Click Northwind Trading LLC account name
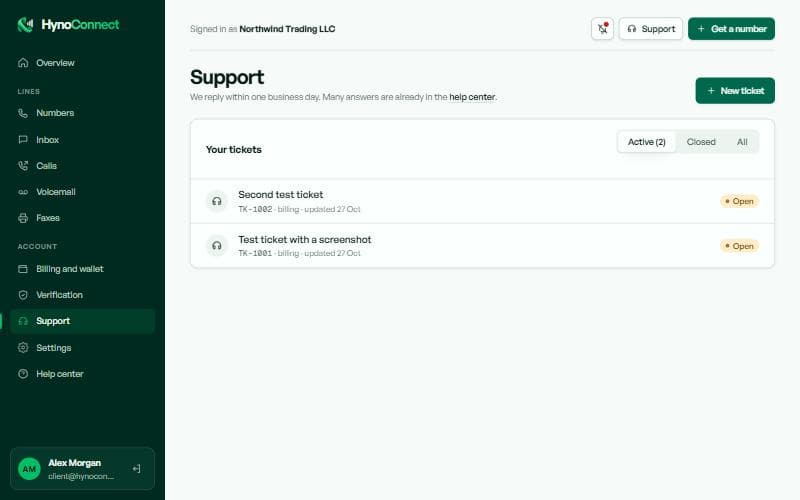Image resolution: width=800 pixels, height=500 pixels. click(x=287, y=29)
